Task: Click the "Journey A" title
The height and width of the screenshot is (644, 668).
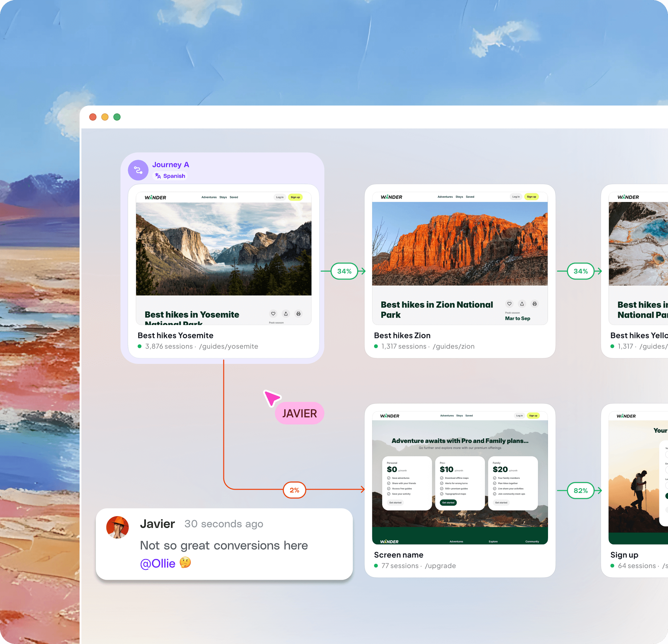Action: 170,165
